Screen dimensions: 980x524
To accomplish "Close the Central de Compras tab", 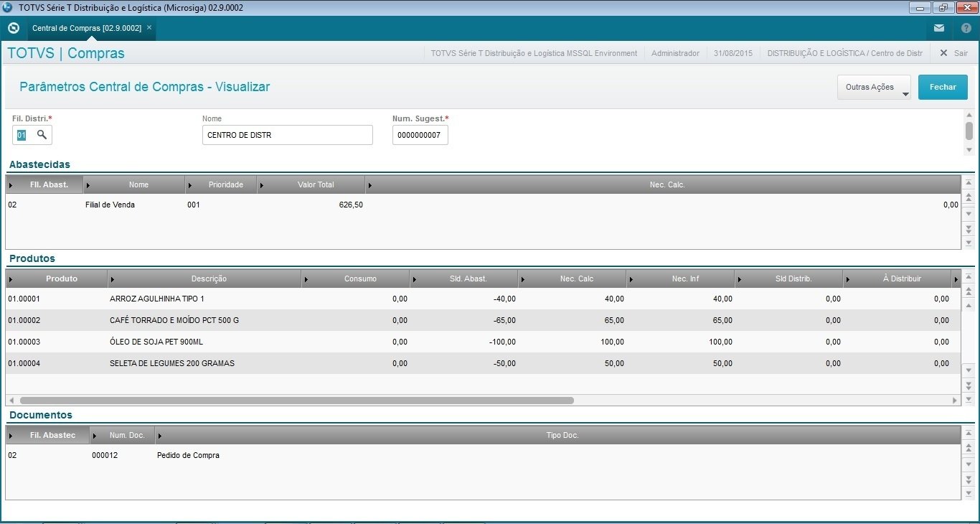I will click(149, 27).
